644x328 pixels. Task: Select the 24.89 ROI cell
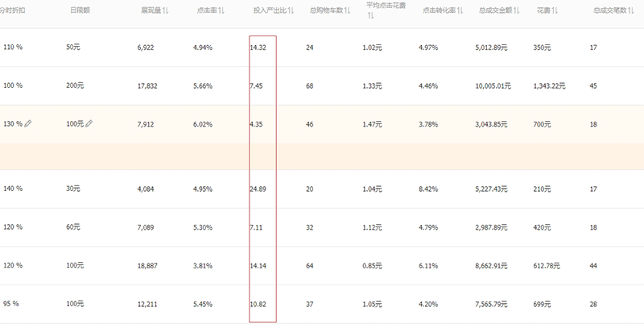coord(258,189)
